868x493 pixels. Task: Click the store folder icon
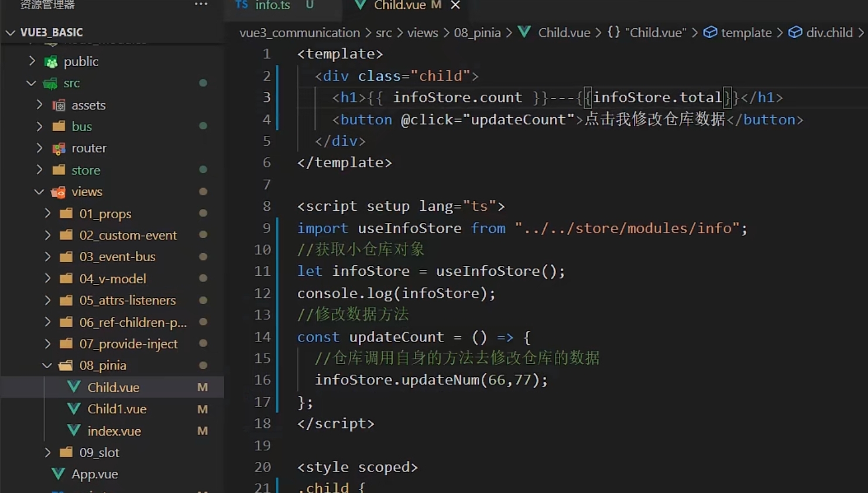point(59,170)
